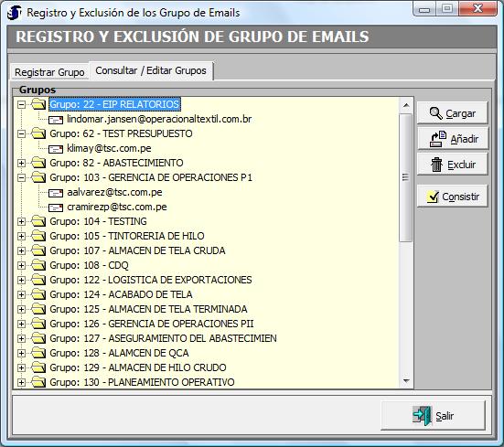Viewport: 504px width, 447px height.
Task: Click the Salir exit door icon
Action: pos(423,416)
